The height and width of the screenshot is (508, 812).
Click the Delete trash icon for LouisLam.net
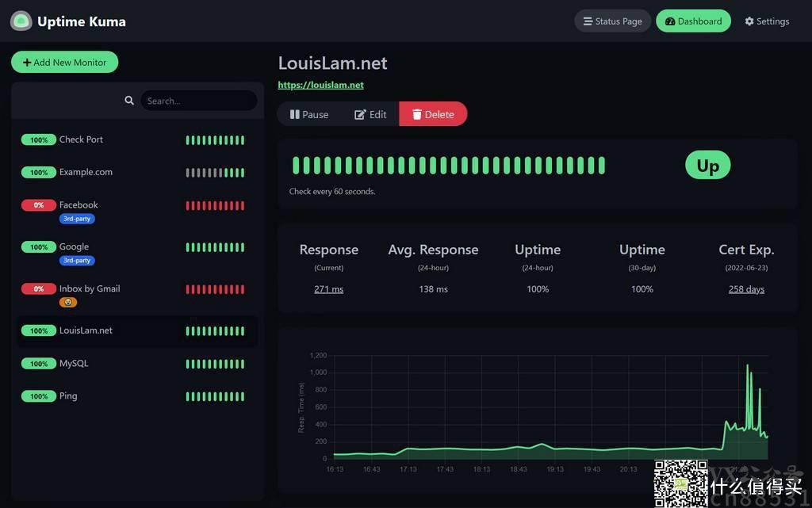(417, 113)
